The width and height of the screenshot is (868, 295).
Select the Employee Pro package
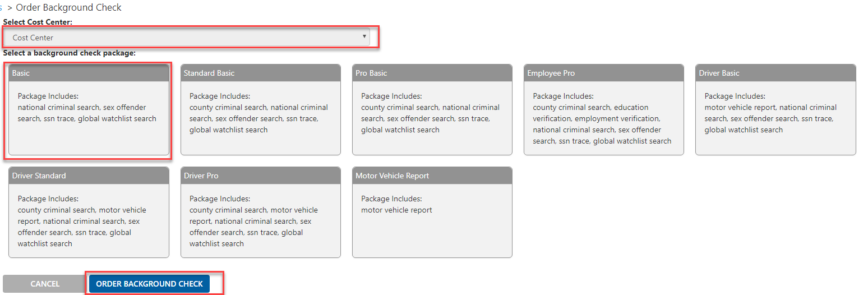click(x=604, y=109)
